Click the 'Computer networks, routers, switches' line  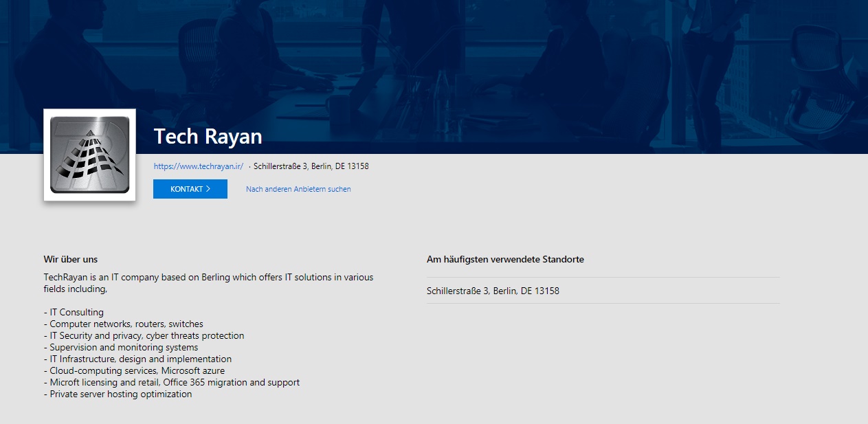click(x=124, y=324)
